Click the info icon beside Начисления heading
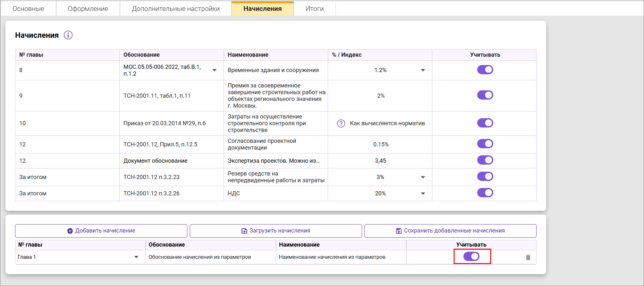The height and width of the screenshot is (286, 644). [68, 35]
